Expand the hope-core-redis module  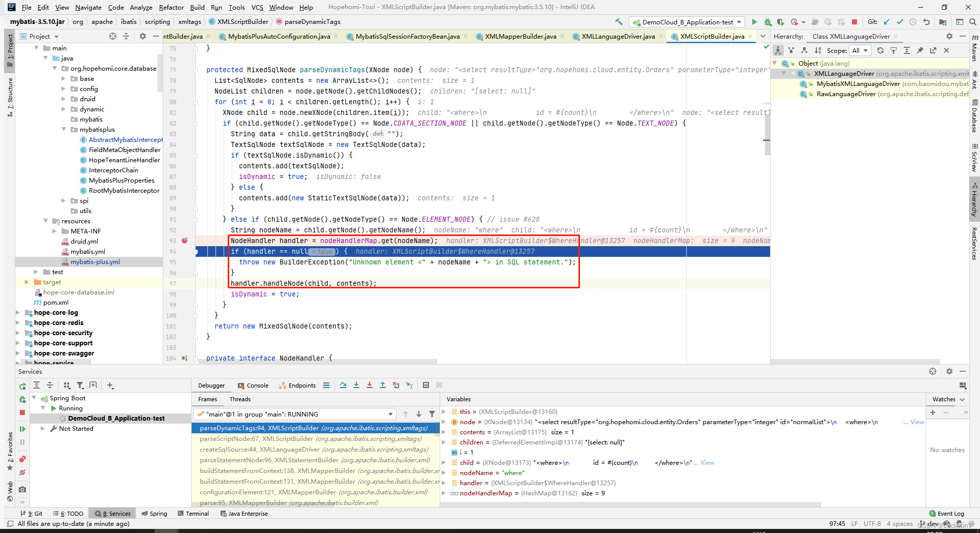pyautogui.click(x=18, y=323)
